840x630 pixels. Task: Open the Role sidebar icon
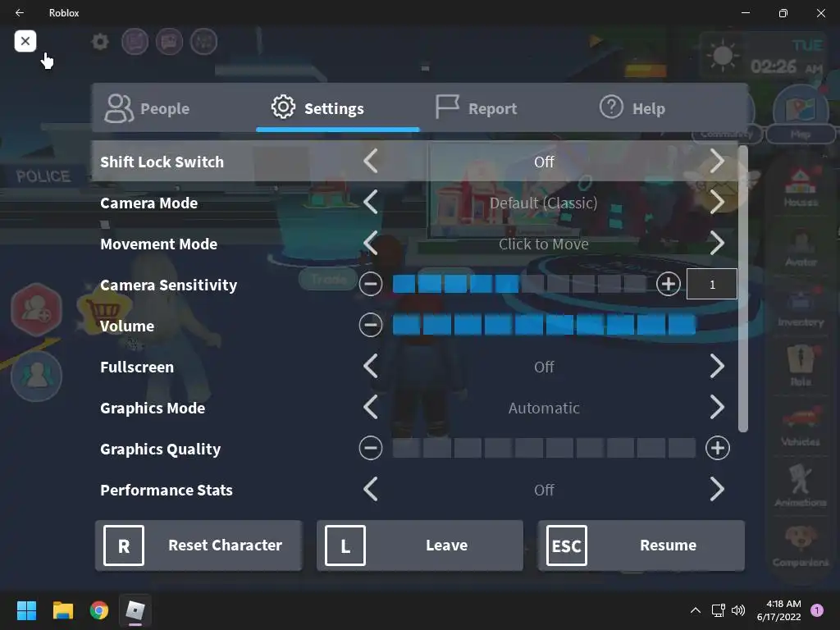point(801,367)
